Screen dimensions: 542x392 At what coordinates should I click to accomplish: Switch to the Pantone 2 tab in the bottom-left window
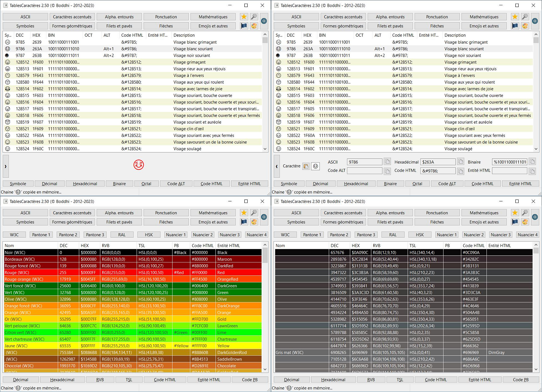pos(68,235)
